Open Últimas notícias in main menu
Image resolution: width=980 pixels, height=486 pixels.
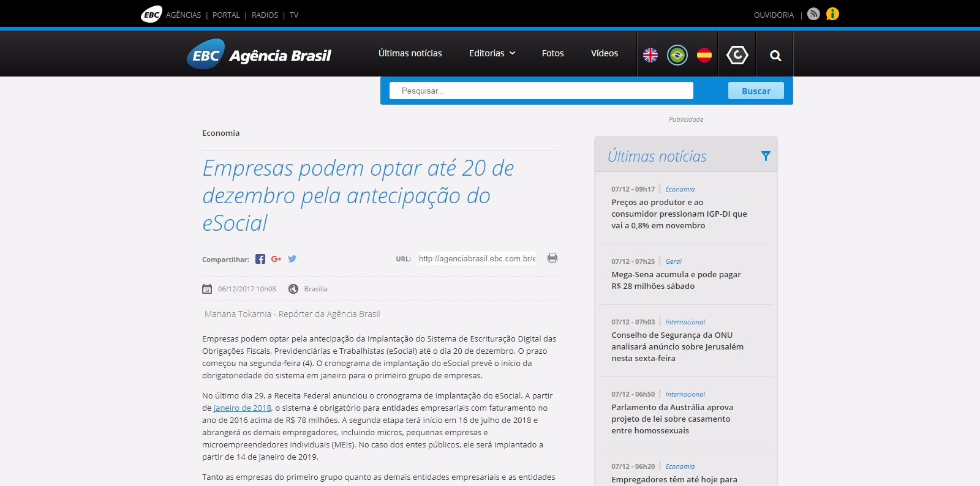click(410, 53)
